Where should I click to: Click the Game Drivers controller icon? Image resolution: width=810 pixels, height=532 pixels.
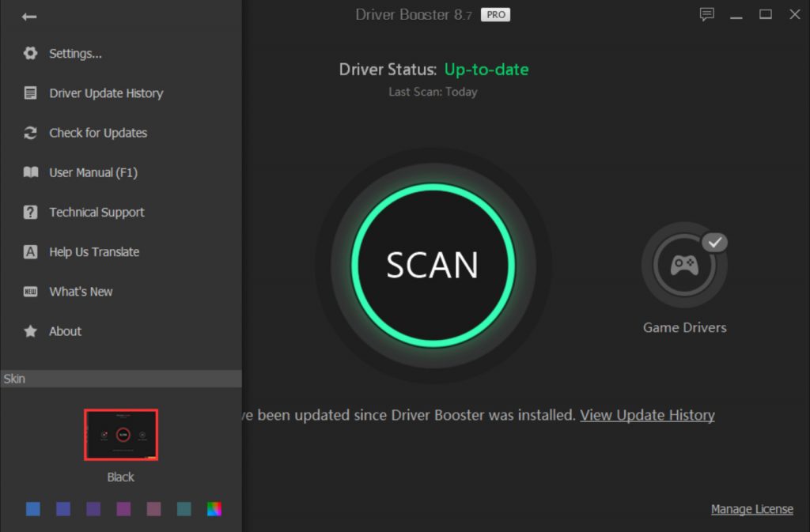click(684, 264)
